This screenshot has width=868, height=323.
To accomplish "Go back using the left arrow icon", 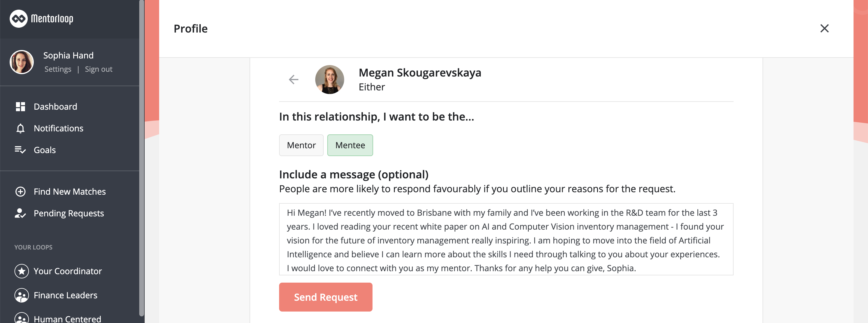I will point(294,80).
